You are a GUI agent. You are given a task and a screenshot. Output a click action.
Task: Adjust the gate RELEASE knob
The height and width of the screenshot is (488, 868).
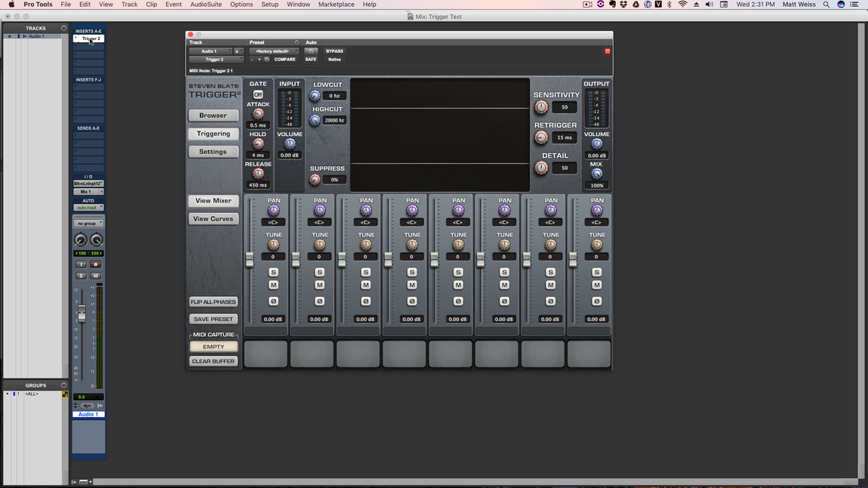click(x=258, y=174)
